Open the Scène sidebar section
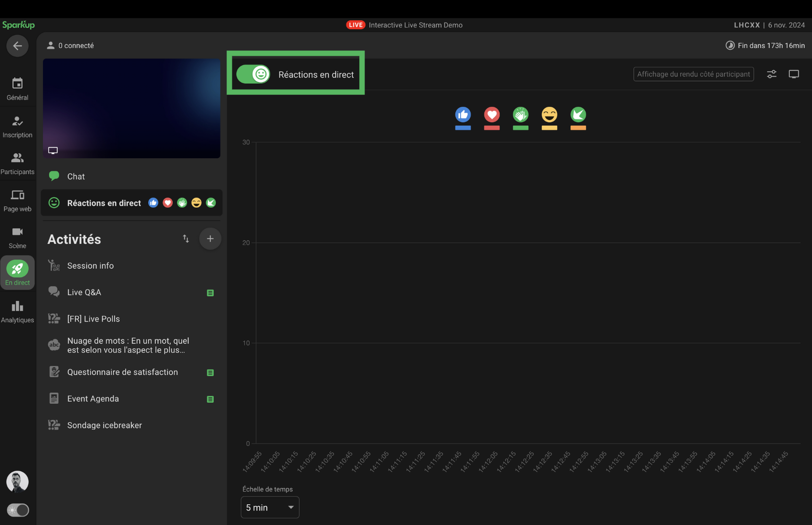The height and width of the screenshot is (525, 812). (x=17, y=237)
